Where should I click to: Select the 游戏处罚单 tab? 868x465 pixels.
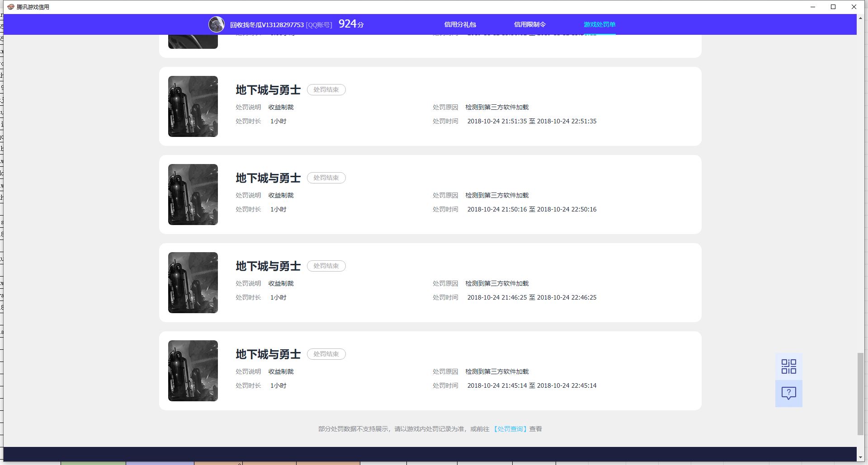tap(599, 24)
